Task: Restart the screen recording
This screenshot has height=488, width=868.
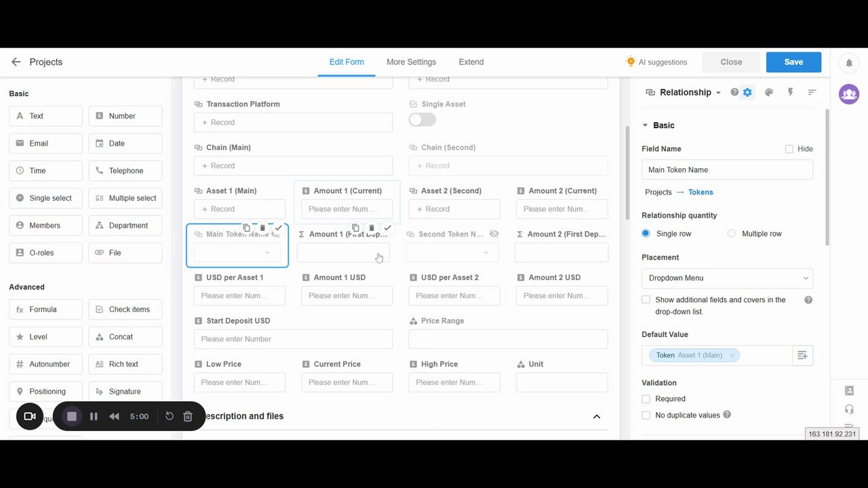Action: point(170,416)
